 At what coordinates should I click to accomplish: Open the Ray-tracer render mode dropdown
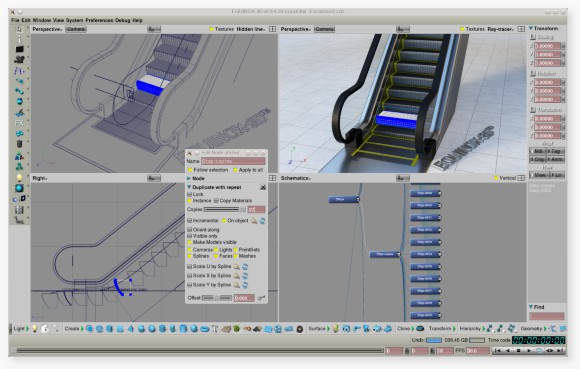click(500, 29)
